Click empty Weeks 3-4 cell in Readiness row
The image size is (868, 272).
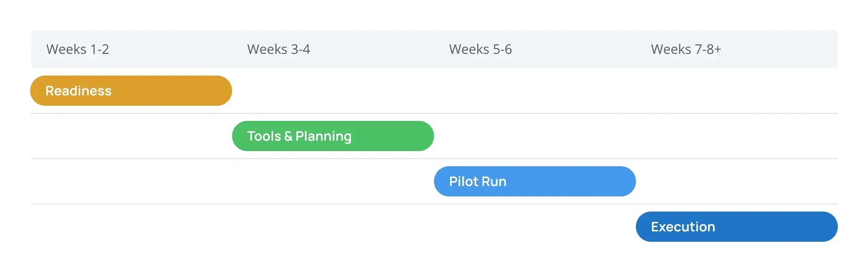click(x=333, y=91)
